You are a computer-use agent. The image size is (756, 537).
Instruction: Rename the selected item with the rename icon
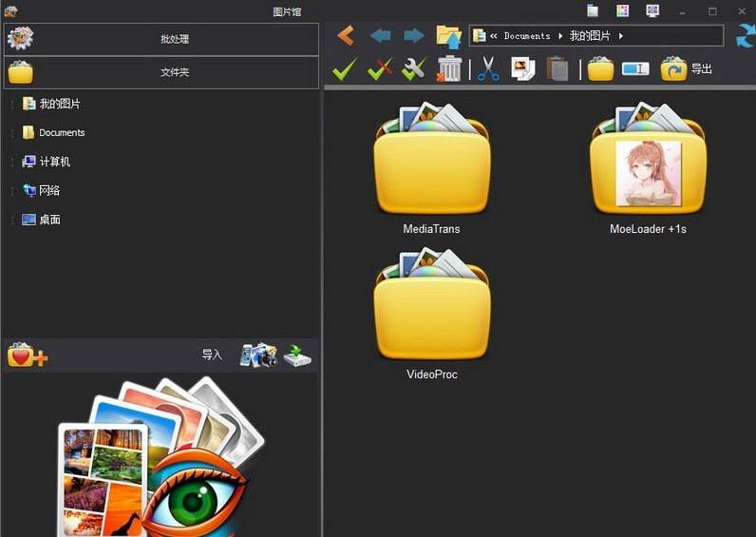click(x=635, y=69)
